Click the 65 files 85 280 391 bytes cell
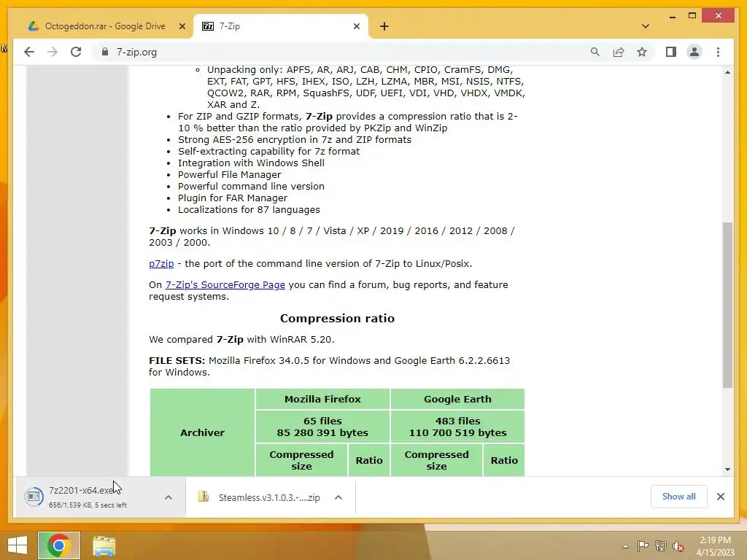The width and height of the screenshot is (747, 560). 322,427
